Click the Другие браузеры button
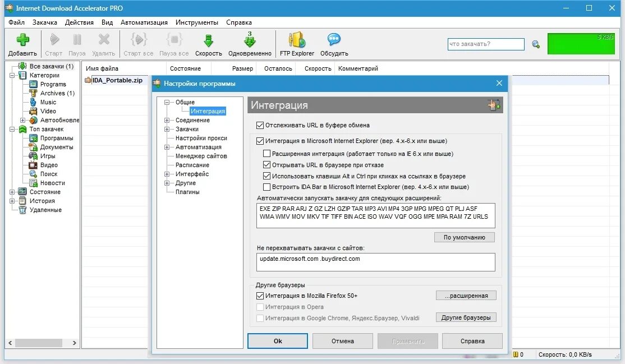Viewport: 625px width, 364px height. pyautogui.click(x=466, y=317)
